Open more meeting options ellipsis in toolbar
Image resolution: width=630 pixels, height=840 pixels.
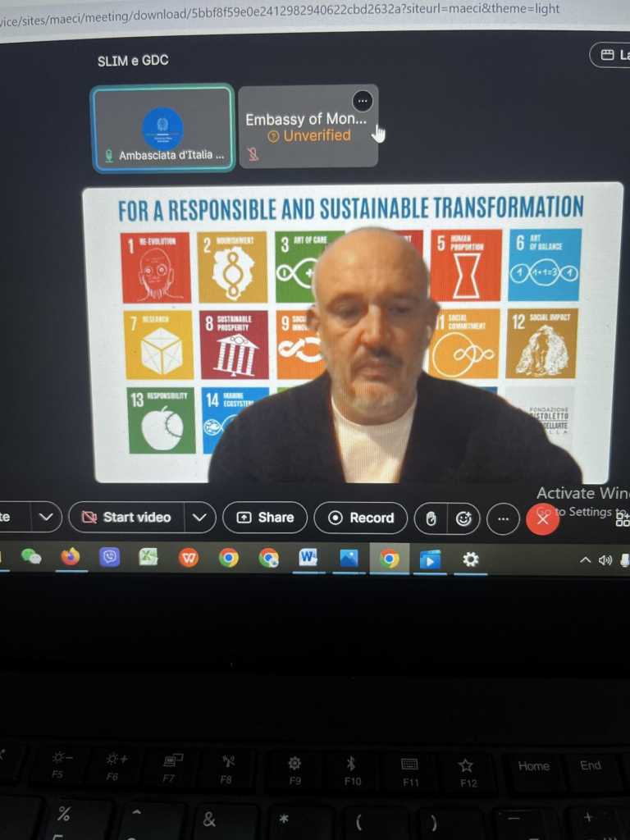tap(503, 518)
